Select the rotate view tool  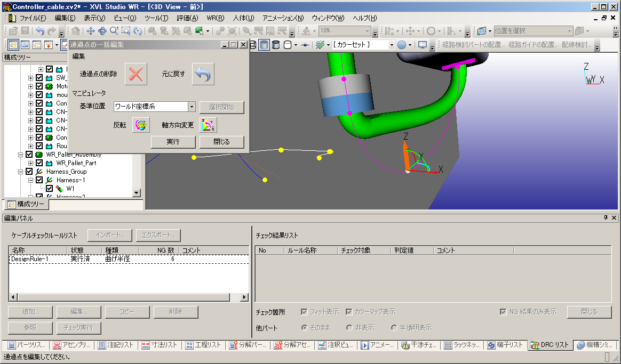[102, 31]
